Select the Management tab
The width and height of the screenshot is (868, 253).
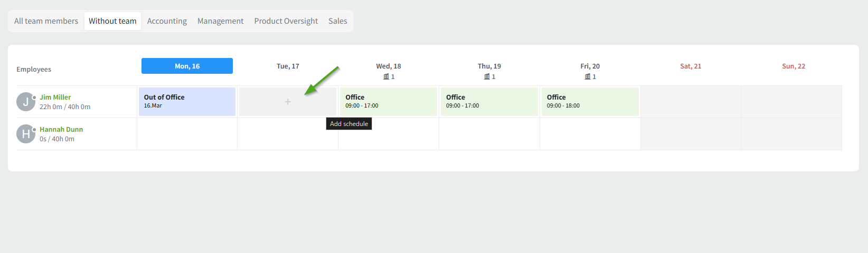coord(220,21)
